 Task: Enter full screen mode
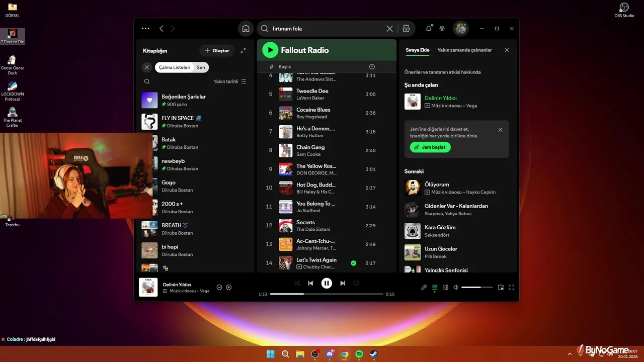pyautogui.click(x=512, y=287)
